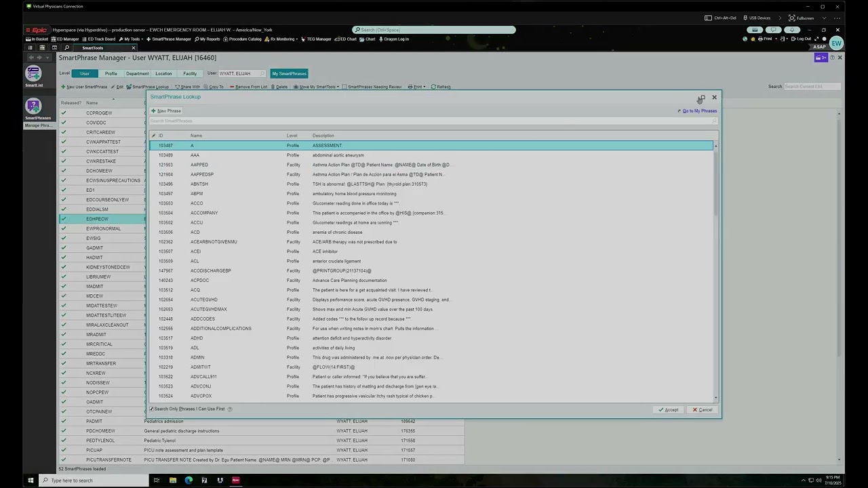The image size is (868, 488).
Task: Open Dragon Log In
Action: [x=394, y=39]
